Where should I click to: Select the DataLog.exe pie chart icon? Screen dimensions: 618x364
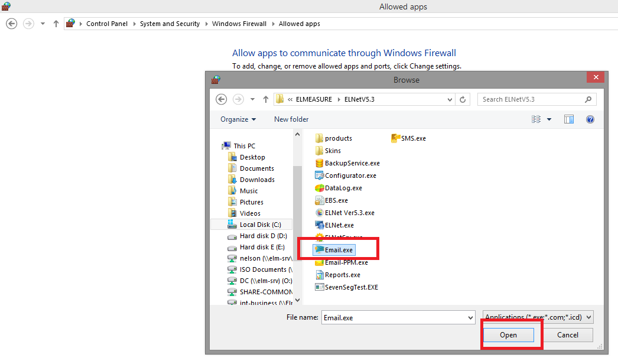[x=319, y=188]
